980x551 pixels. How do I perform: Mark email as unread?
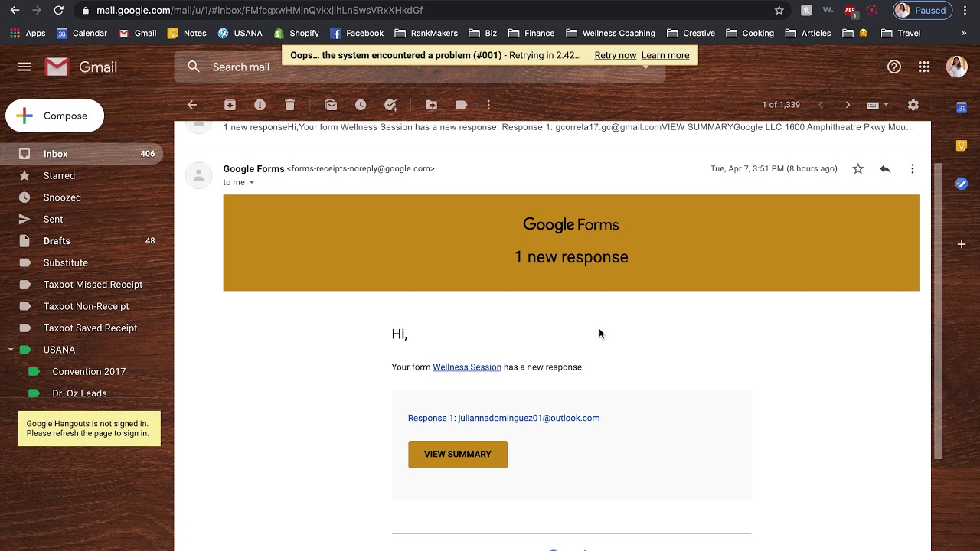point(331,105)
